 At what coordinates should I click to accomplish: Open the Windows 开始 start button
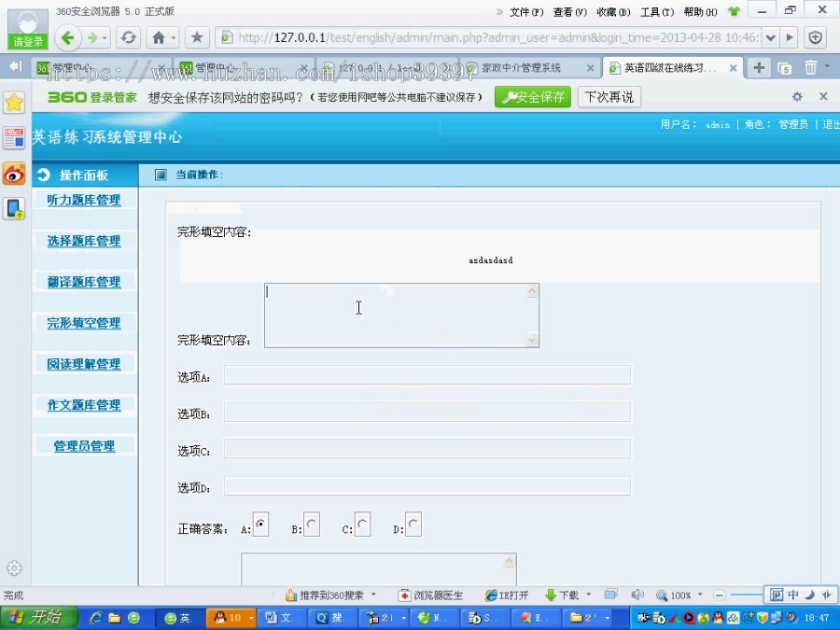coord(39,618)
